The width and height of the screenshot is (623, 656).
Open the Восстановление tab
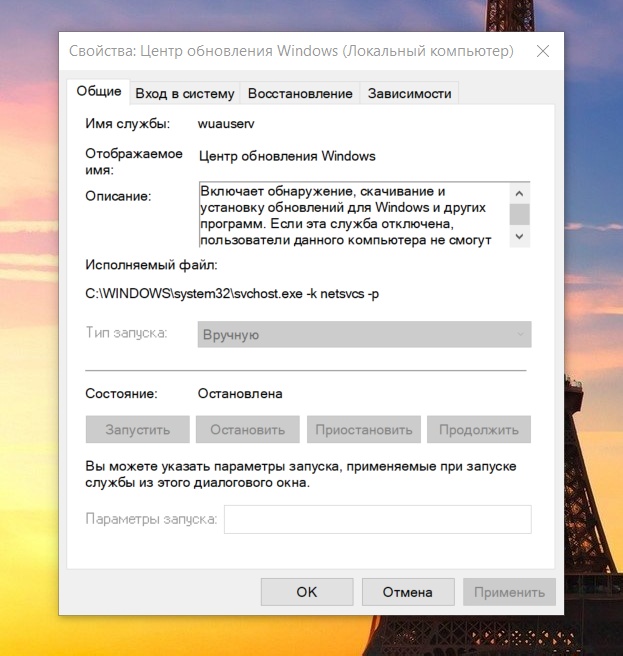coord(300,93)
